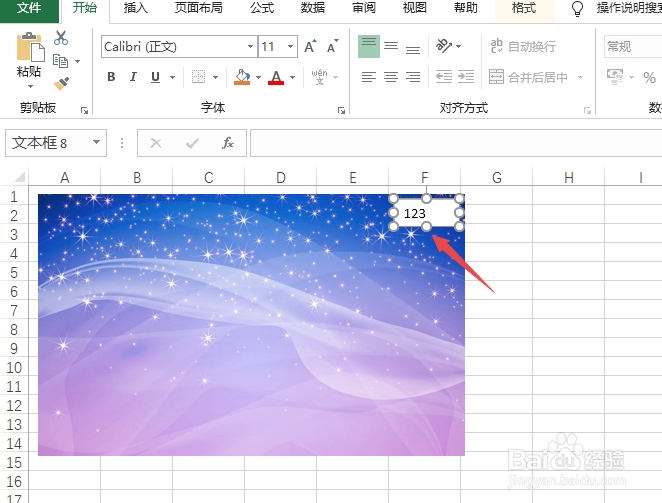
Task: Decrease font size with small A icon
Action: (x=333, y=46)
